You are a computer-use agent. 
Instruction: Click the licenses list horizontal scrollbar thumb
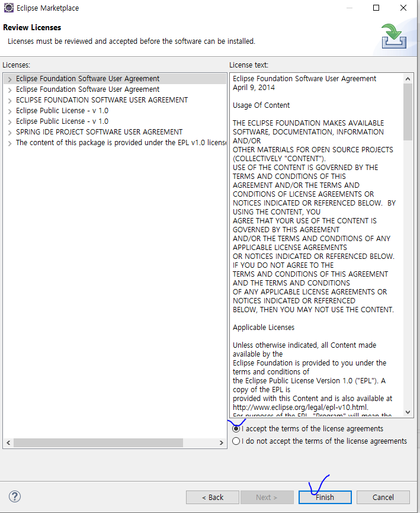coord(98,443)
